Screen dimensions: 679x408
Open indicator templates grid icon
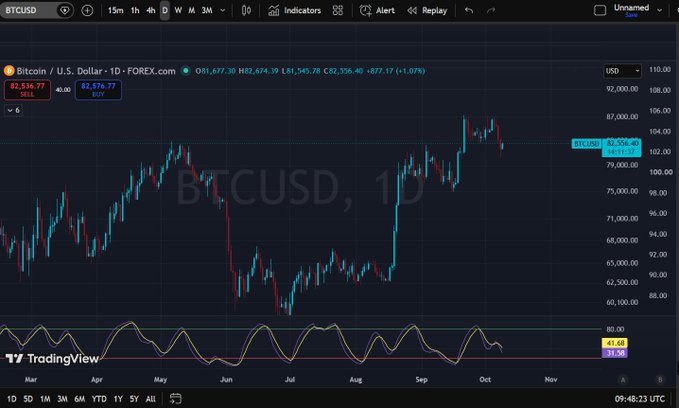(x=338, y=10)
